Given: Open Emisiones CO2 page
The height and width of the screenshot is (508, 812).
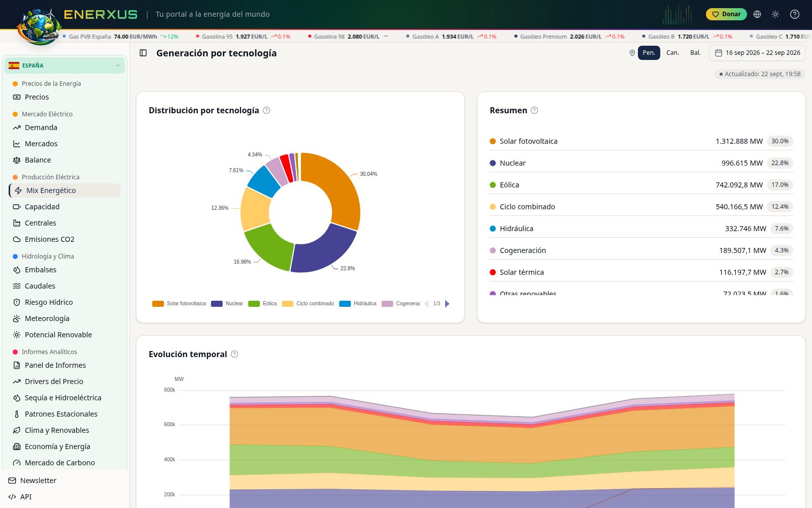Looking at the screenshot, I should click(65, 239).
